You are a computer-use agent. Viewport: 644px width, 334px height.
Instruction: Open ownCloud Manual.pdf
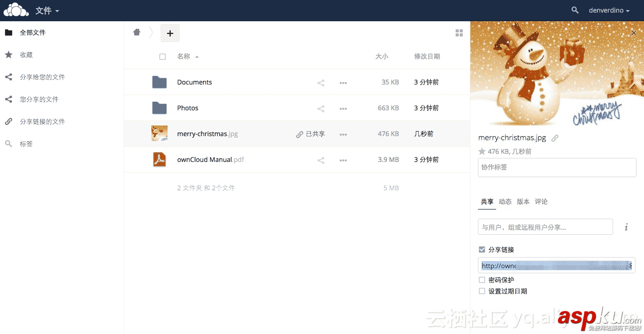pos(211,159)
